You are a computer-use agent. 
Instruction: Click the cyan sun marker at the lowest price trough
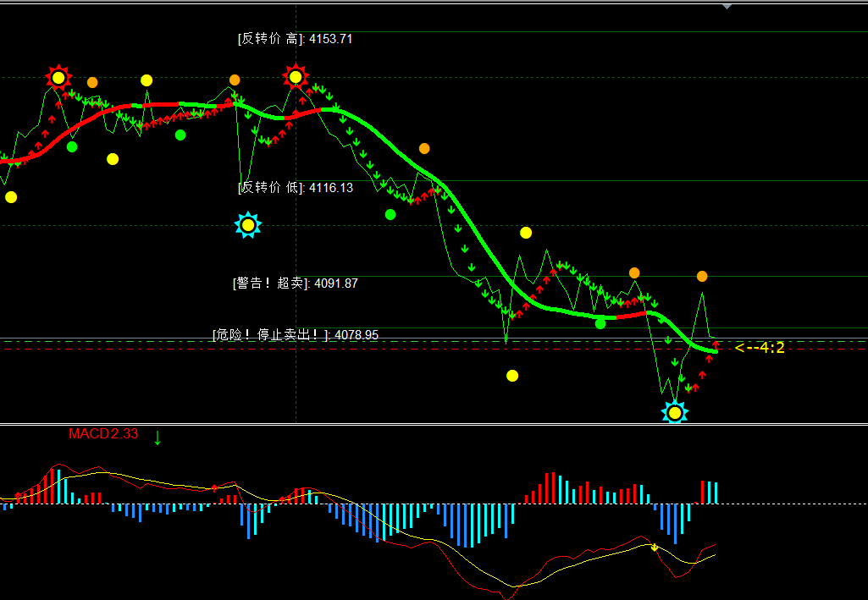[675, 412]
